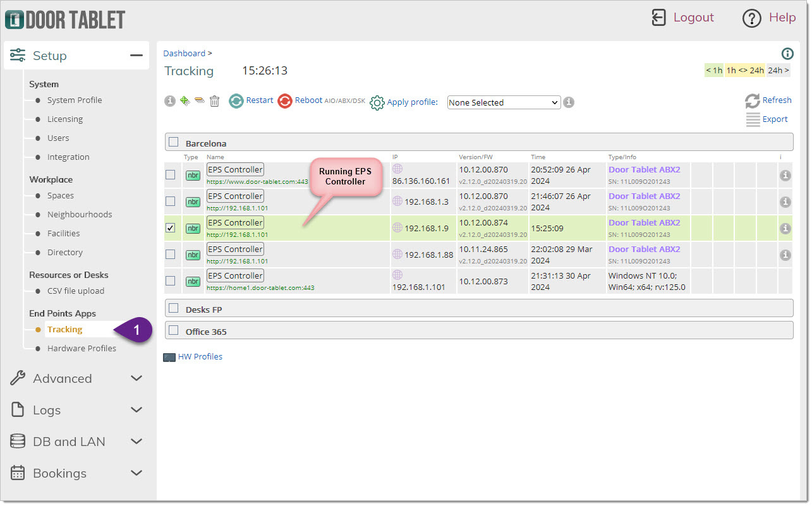Check the Barcelona group checkbox
The width and height of the screenshot is (812, 506).
174,143
